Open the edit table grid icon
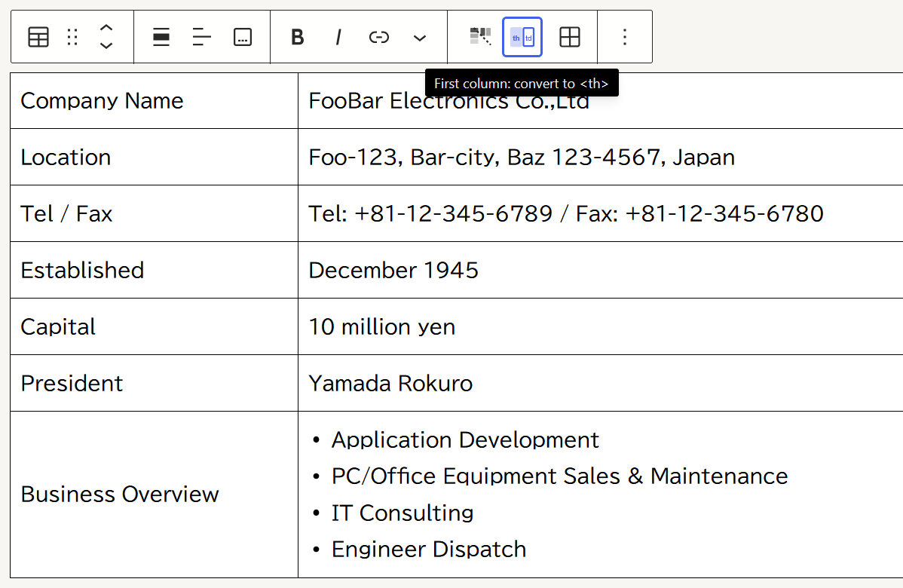Screen dimensions: 903x588 570,37
